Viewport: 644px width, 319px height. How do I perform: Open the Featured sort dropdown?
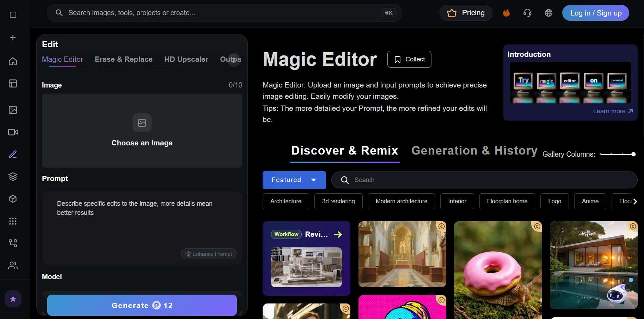(x=294, y=180)
